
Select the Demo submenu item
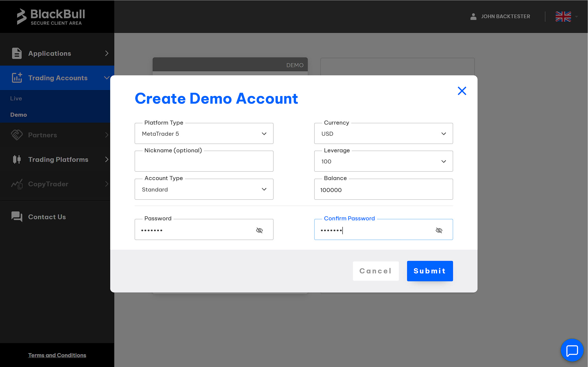[x=19, y=115]
